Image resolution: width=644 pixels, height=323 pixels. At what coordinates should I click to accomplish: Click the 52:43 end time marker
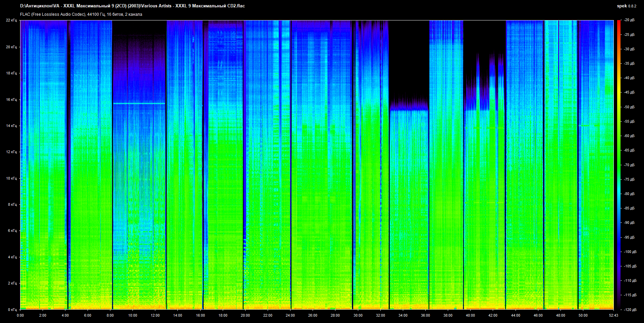613,315
